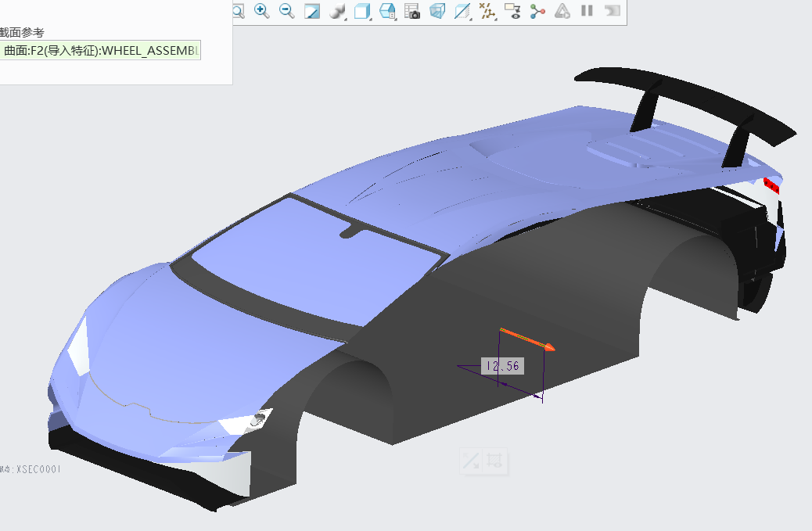
Task: Click the section reference collector field
Action: pos(100,50)
